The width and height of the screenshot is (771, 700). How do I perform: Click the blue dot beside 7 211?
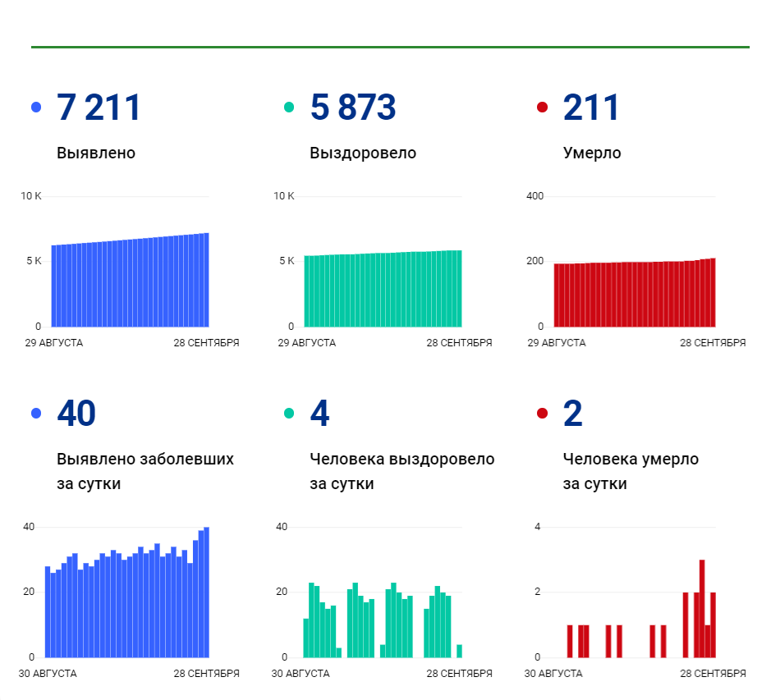[36, 107]
